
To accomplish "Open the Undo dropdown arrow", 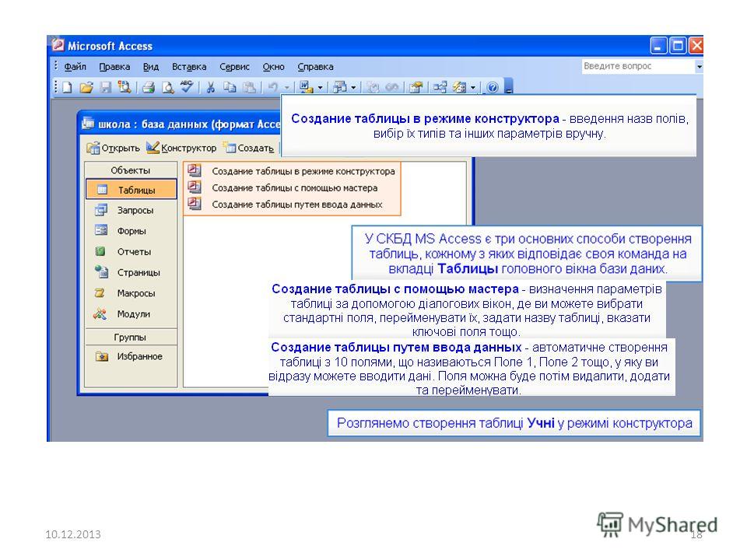I will pos(287,88).
